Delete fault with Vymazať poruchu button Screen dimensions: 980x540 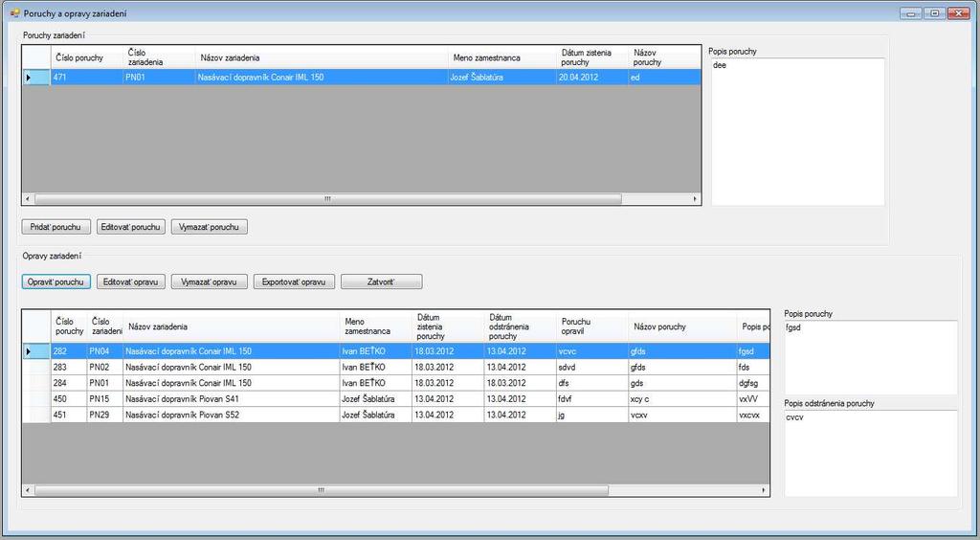coord(210,227)
